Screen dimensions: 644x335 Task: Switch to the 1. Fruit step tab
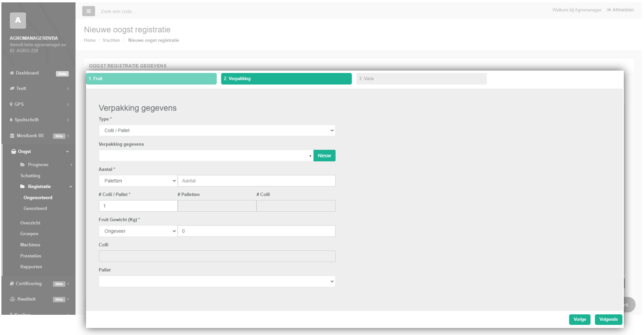pyautogui.click(x=151, y=79)
